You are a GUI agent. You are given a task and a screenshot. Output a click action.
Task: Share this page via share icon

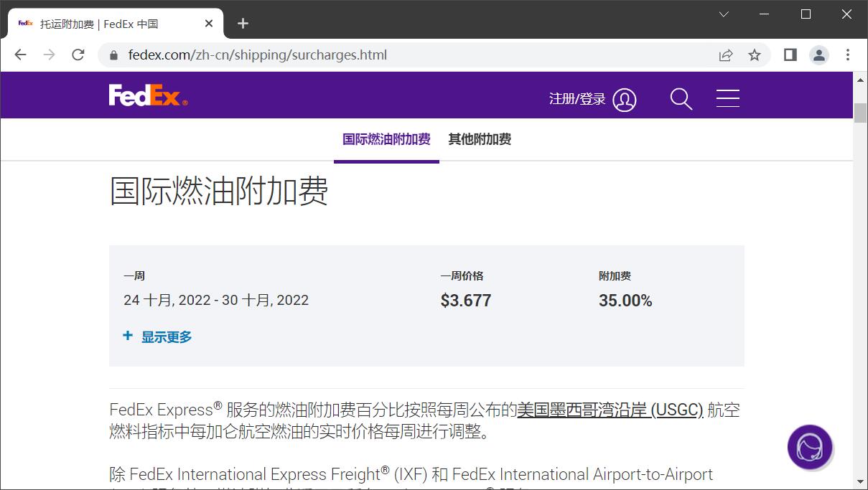point(726,55)
